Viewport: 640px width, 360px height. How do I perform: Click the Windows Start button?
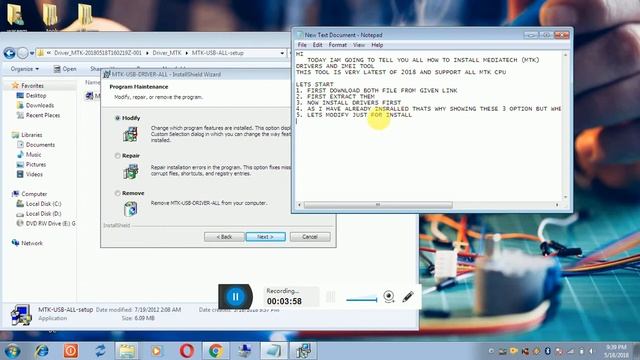12,351
